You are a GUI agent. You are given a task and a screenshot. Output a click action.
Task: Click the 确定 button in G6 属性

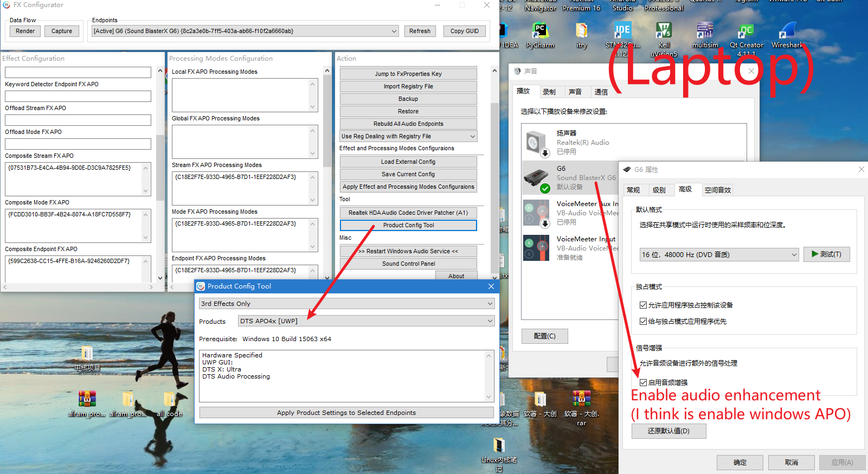[740, 463]
